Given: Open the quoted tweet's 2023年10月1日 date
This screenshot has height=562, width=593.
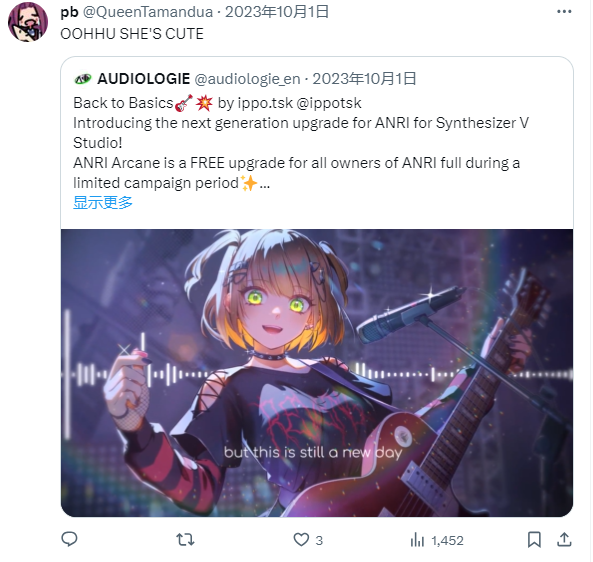Looking at the screenshot, I should click(364, 79).
